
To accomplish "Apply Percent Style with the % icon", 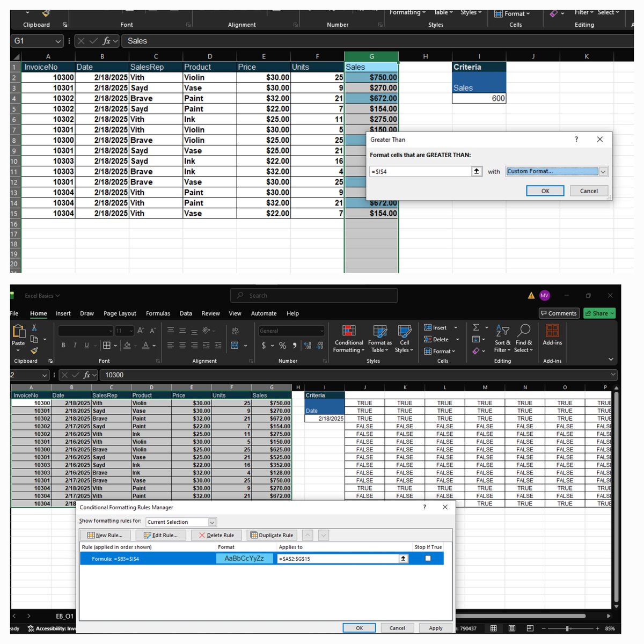I will click(282, 345).
